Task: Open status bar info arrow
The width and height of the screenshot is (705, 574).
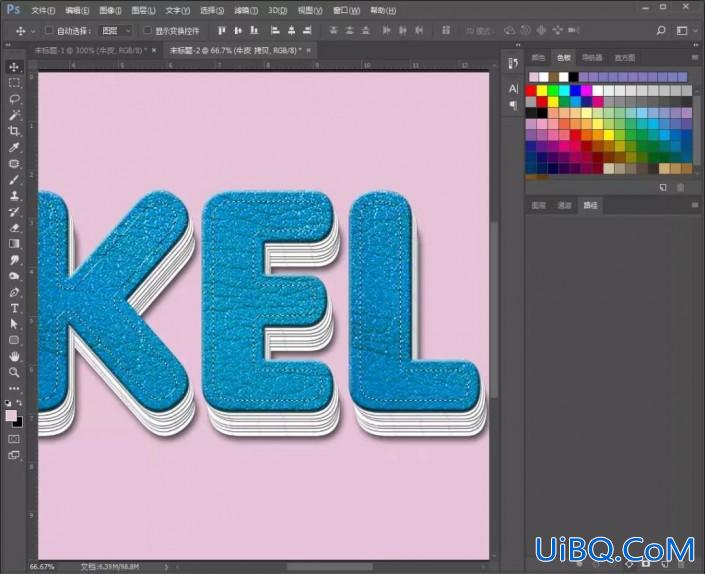Action: tap(166, 567)
